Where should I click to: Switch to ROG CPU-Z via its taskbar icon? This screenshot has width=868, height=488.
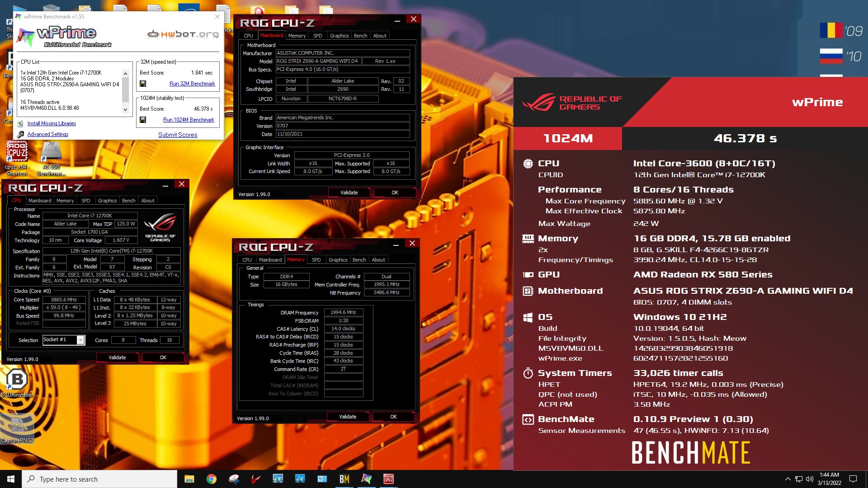point(388,479)
